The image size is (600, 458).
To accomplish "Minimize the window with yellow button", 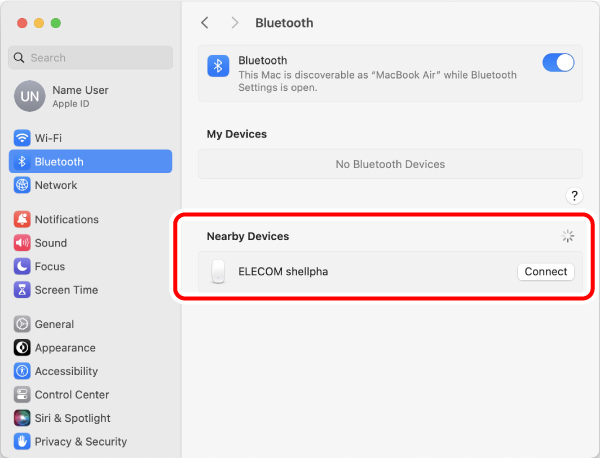I will [39, 23].
